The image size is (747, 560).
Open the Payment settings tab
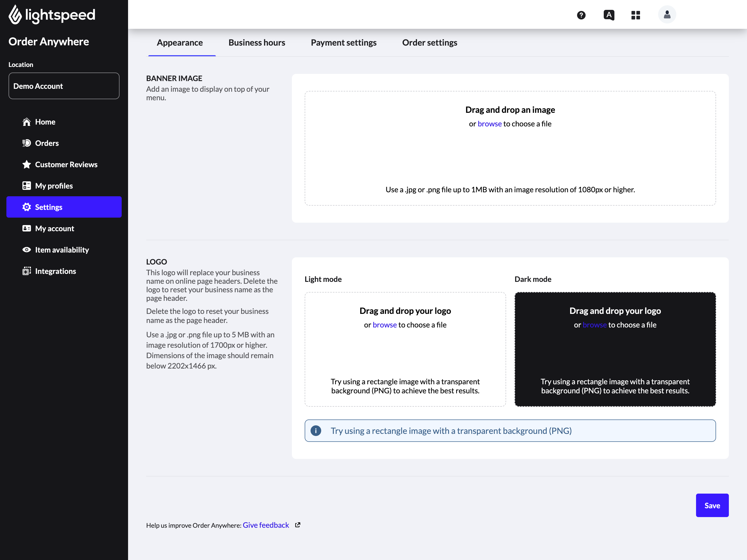(x=343, y=42)
